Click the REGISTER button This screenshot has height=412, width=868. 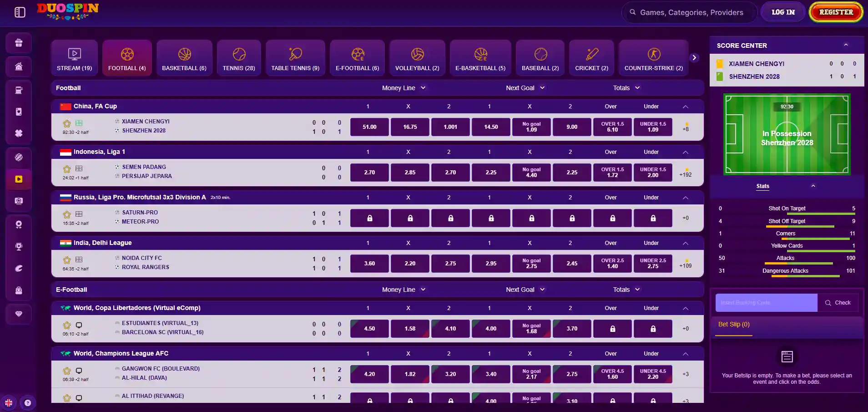(836, 12)
